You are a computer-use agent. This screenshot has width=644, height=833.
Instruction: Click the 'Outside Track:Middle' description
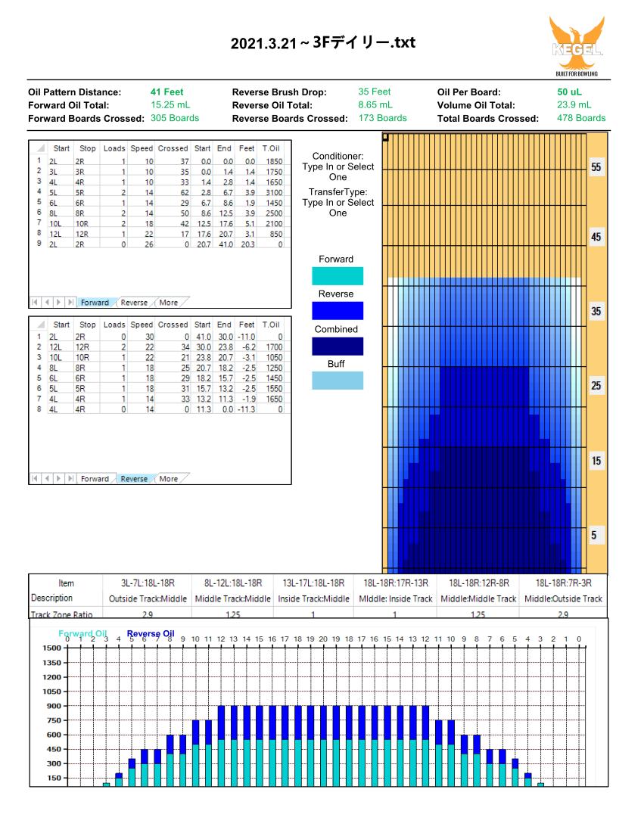148,598
